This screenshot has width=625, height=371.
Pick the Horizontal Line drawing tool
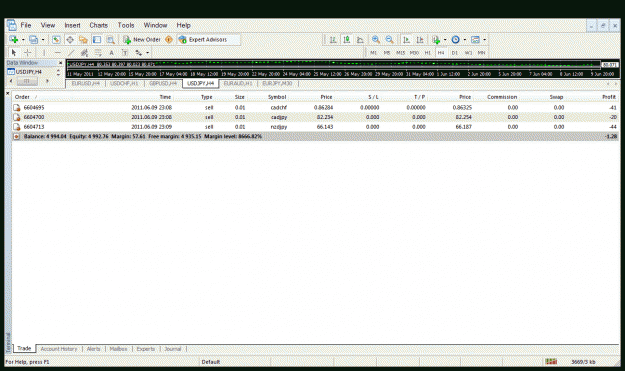click(57, 53)
